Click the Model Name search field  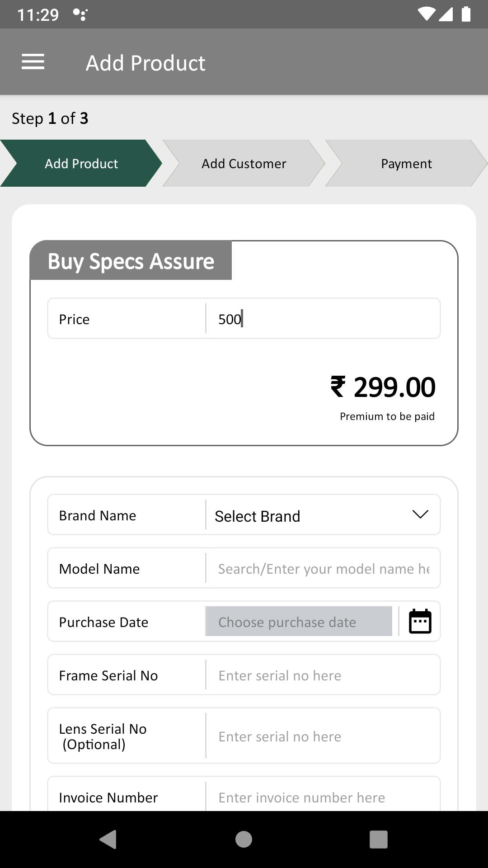coord(323,568)
